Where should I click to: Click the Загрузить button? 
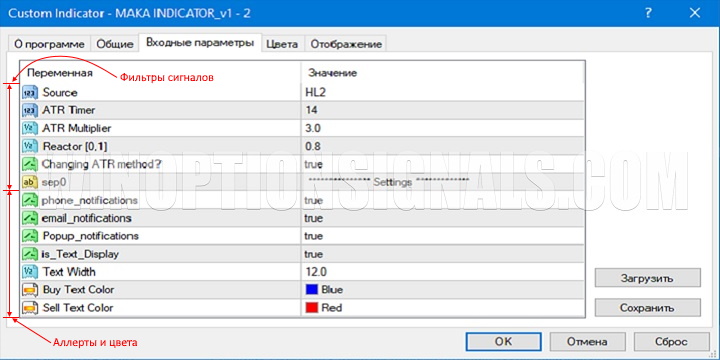pos(647,278)
